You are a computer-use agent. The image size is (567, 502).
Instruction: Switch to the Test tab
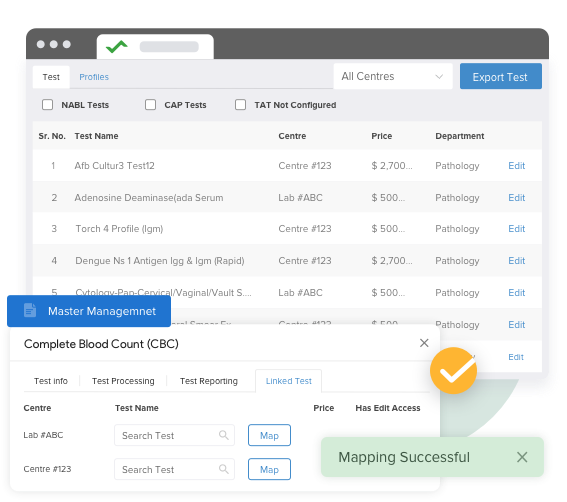51,77
